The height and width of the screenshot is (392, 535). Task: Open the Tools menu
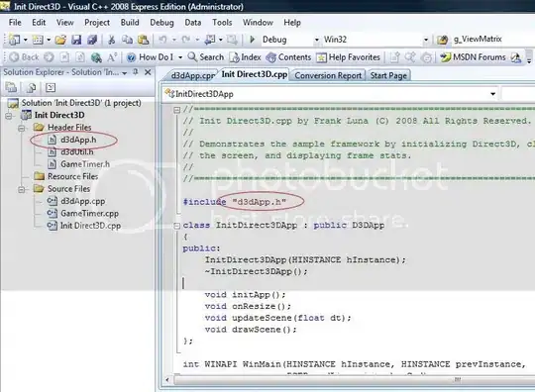222,23
